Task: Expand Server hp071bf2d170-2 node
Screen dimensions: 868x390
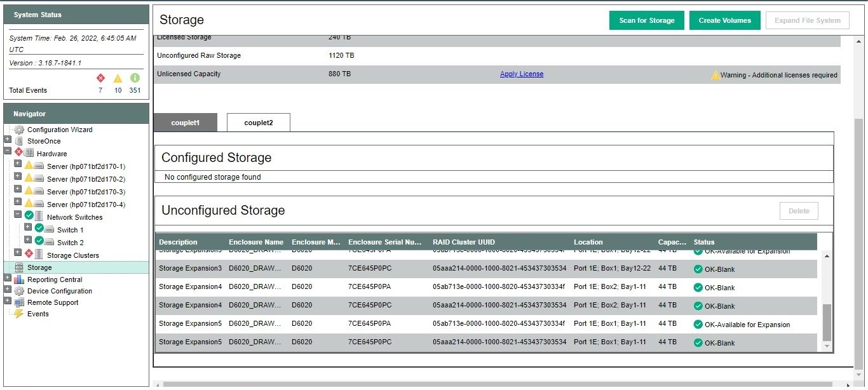Action: (18, 177)
